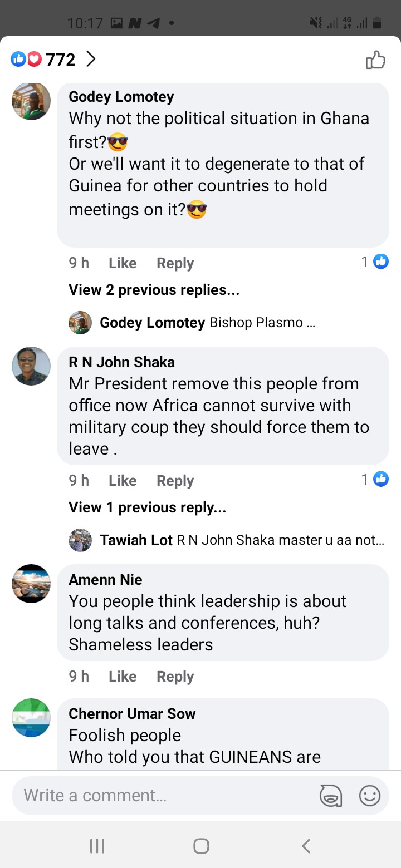Open the 772 reactions list chevron
The width and height of the screenshot is (401, 868).
(91, 59)
